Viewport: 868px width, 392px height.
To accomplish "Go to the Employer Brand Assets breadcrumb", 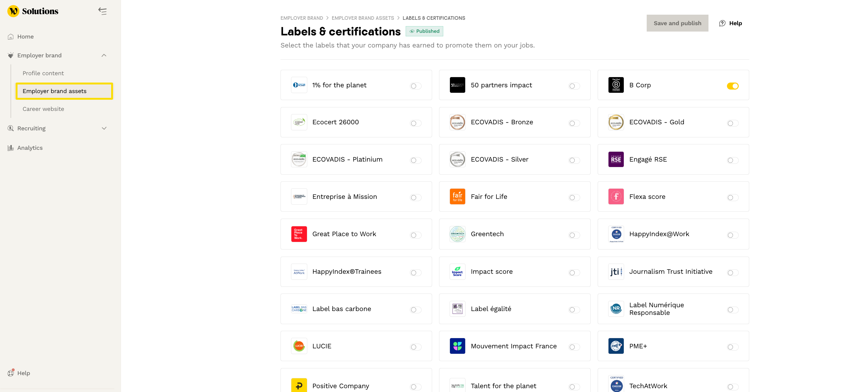I will click(x=363, y=18).
